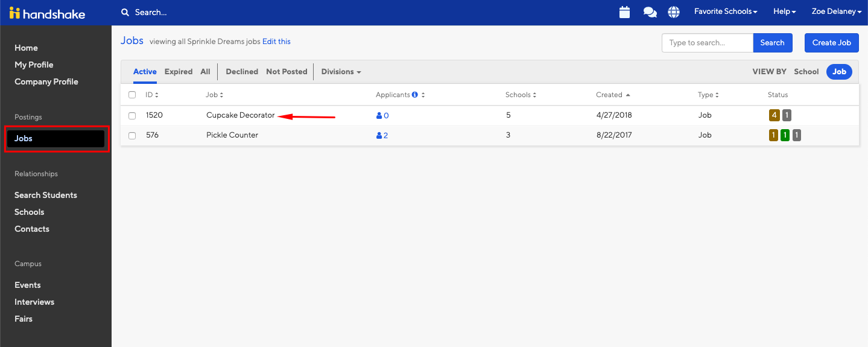
Task: Click the search magnifier icon in header
Action: click(x=125, y=12)
